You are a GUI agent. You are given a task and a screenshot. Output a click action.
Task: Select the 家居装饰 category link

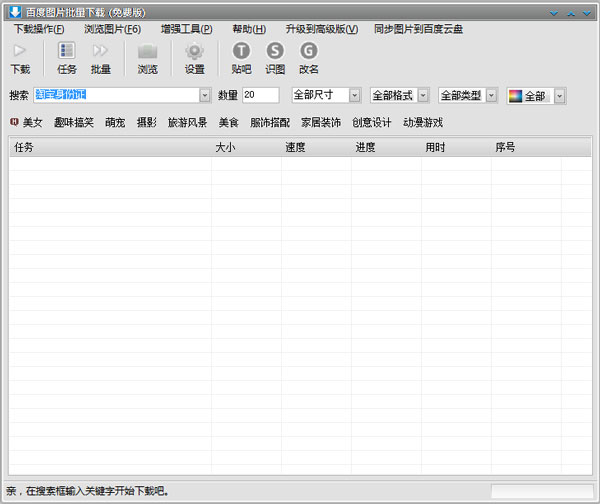(x=321, y=122)
